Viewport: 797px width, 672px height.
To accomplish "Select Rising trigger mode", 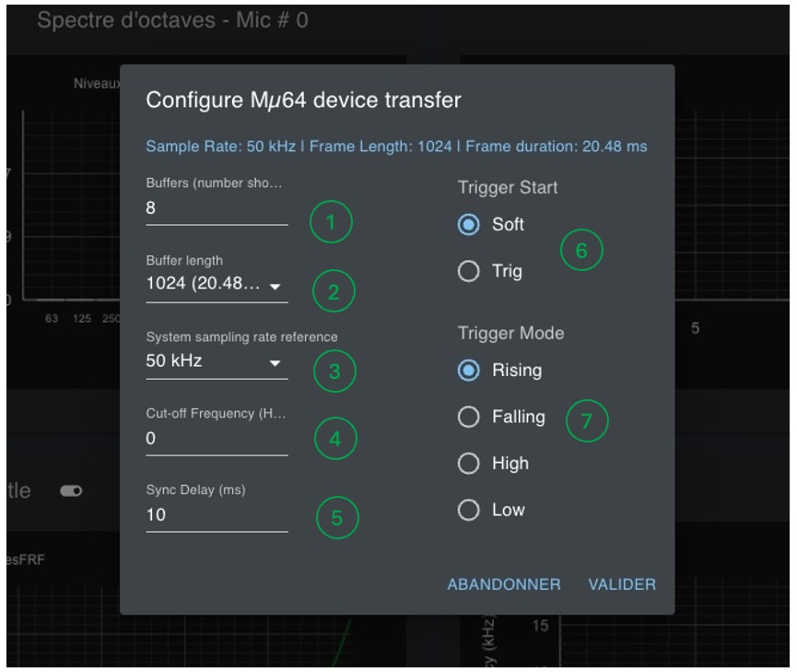I will [x=469, y=371].
